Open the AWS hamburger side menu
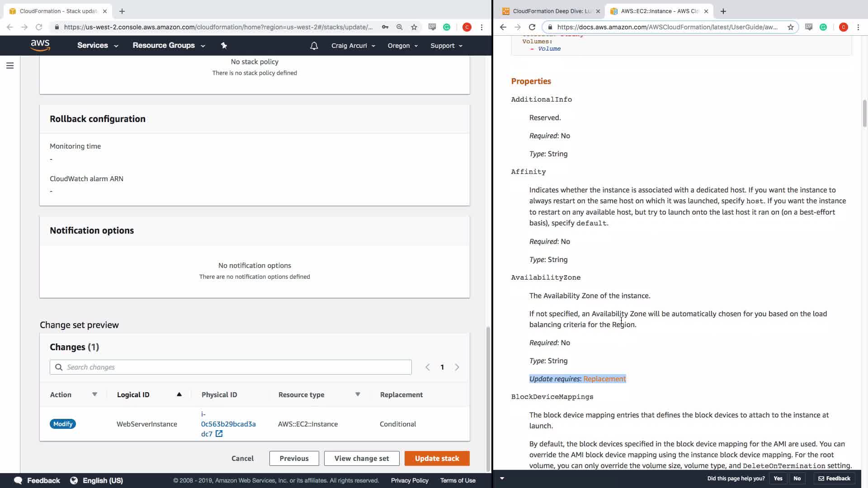Screen dimensions: 868x488 click(x=10, y=66)
